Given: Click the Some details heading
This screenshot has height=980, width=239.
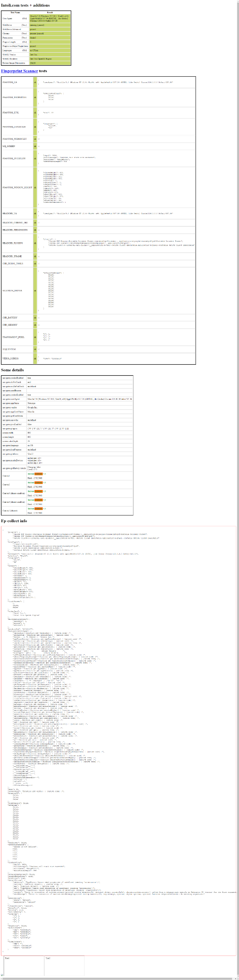Looking at the screenshot, I should pyautogui.click(x=12, y=371).
